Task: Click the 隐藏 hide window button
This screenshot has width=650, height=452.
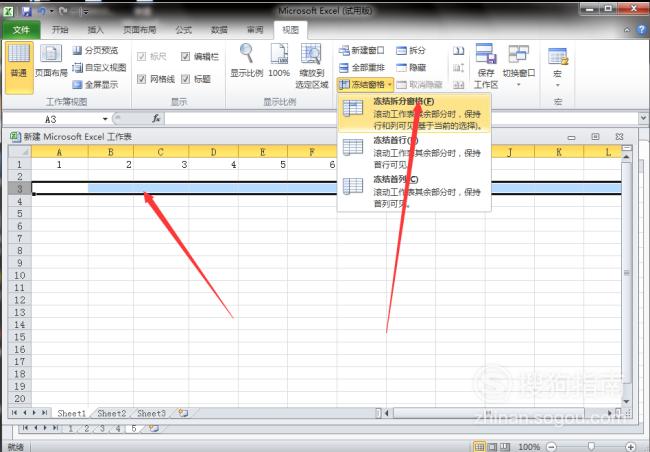Action: point(411,67)
